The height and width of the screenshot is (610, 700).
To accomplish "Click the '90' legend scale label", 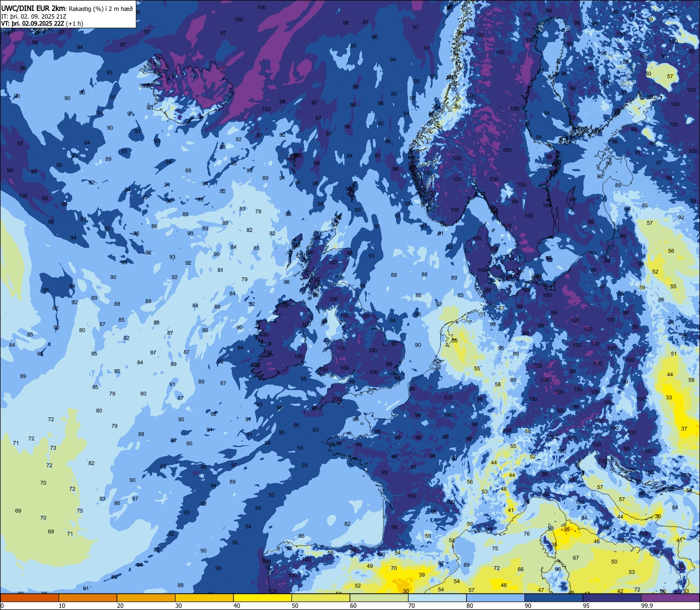I will (528, 606).
